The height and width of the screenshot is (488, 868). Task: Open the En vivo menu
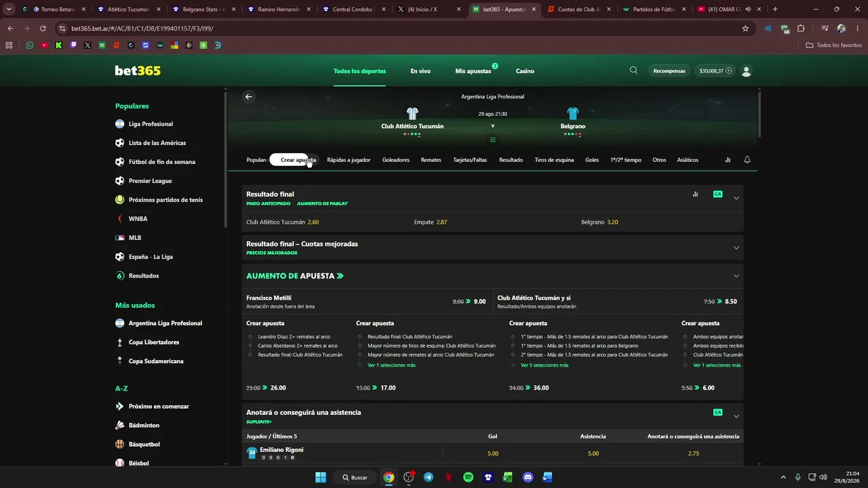pos(420,70)
